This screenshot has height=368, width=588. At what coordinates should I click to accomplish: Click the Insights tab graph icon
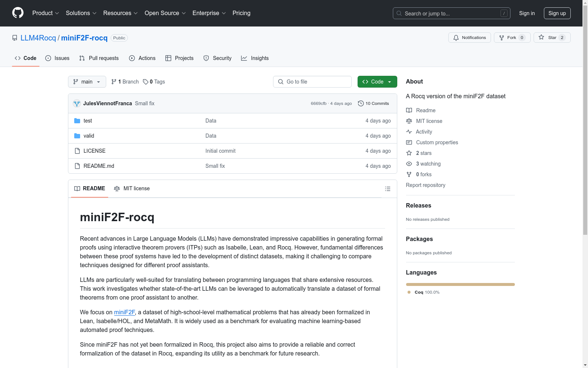pyautogui.click(x=244, y=58)
